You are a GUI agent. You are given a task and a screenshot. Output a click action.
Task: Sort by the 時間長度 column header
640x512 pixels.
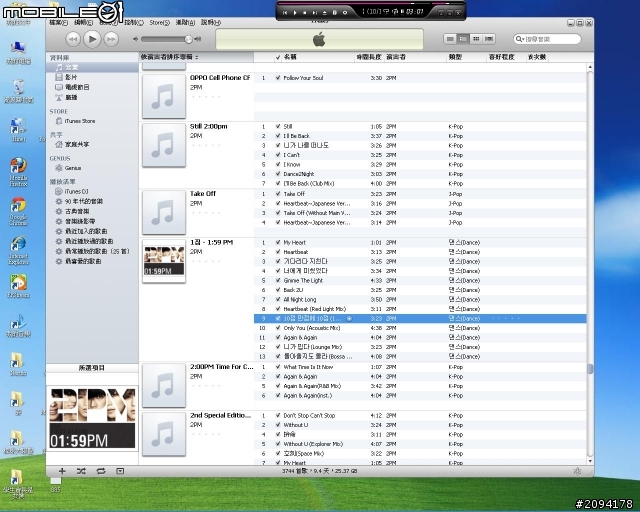369,57
